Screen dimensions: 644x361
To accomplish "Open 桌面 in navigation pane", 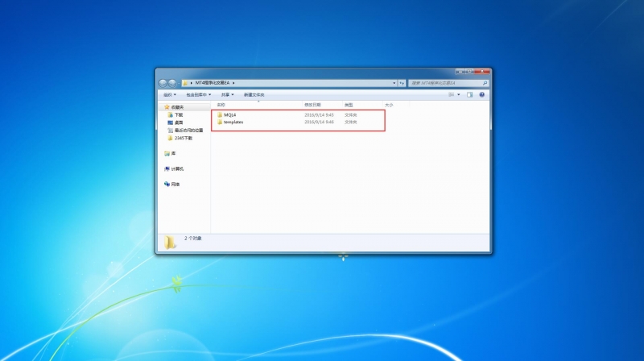I will pos(178,122).
